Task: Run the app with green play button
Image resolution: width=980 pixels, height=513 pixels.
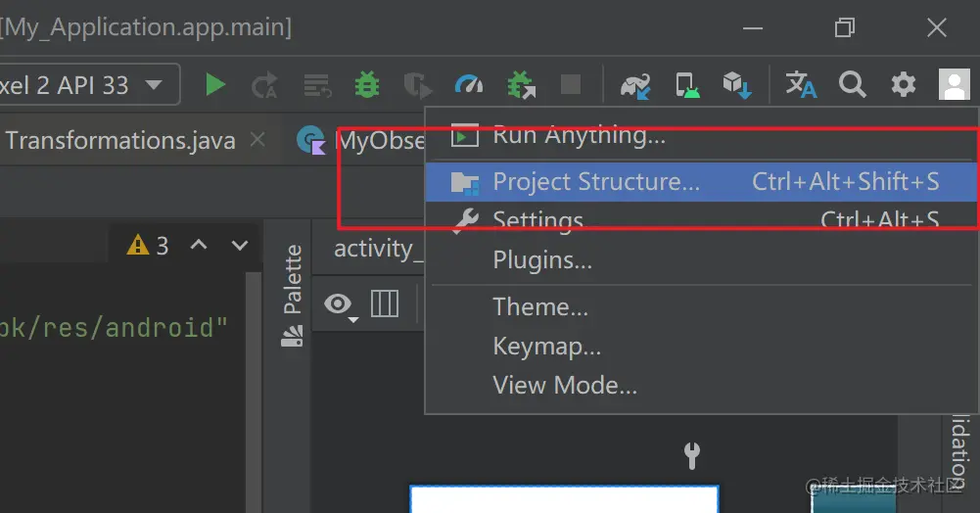Action: click(215, 84)
